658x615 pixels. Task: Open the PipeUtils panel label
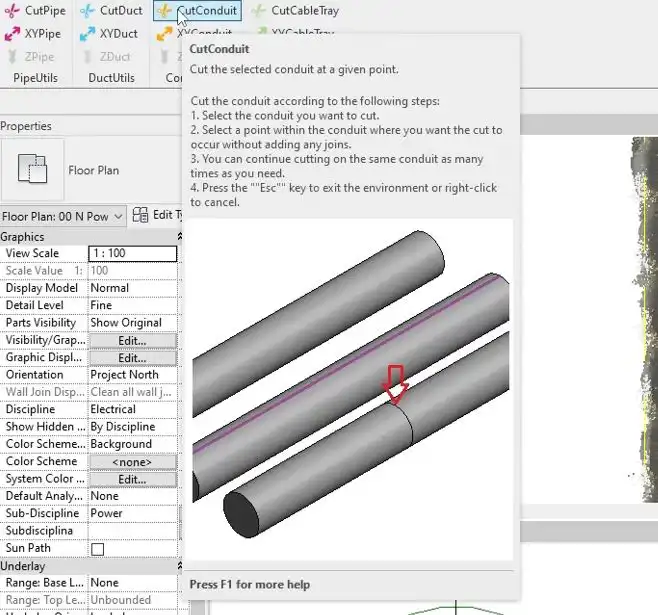[36, 78]
